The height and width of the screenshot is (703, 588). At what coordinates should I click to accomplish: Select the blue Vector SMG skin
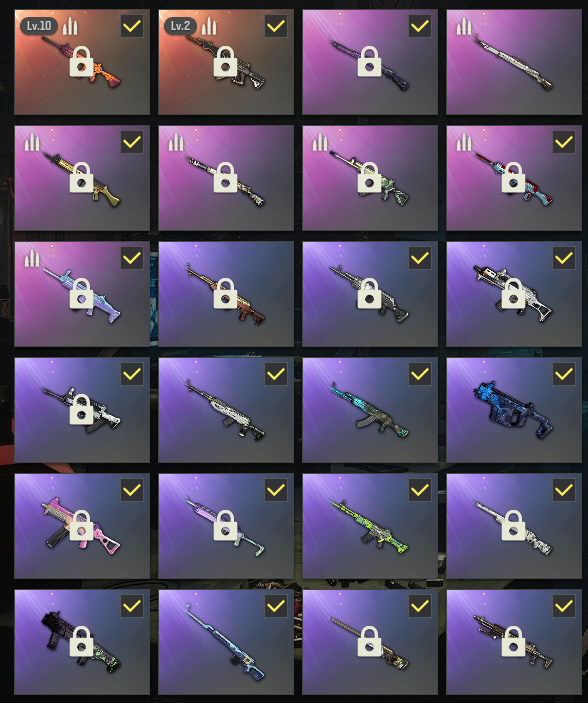(x=514, y=410)
